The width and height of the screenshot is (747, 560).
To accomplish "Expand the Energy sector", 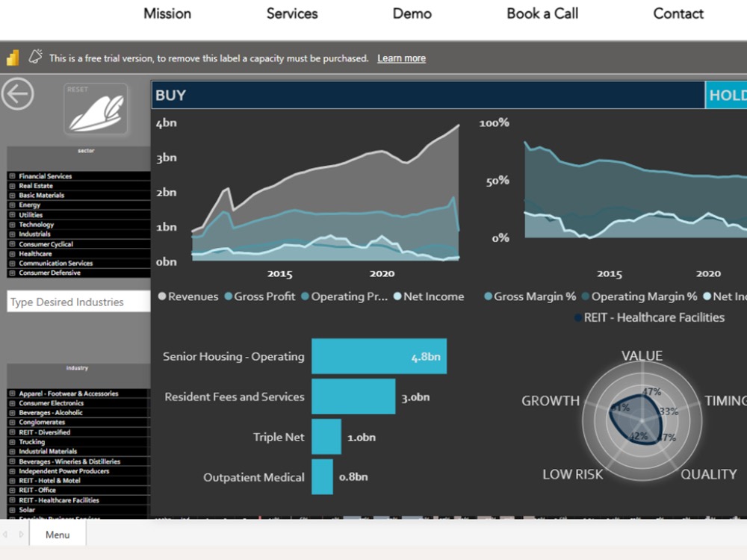I will tap(13, 205).
